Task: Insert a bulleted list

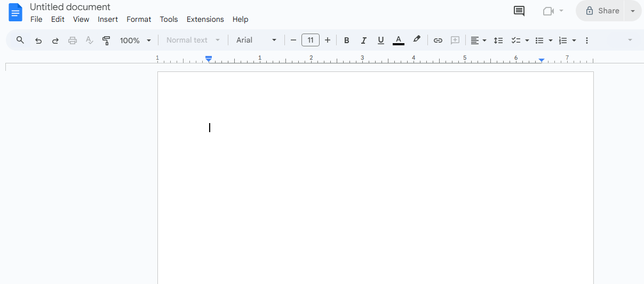Action: (x=539, y=40)
